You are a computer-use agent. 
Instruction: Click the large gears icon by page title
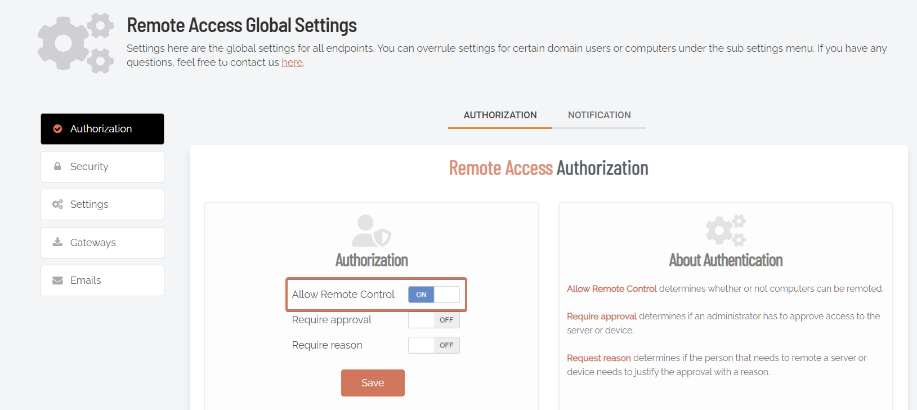point(75,43)
